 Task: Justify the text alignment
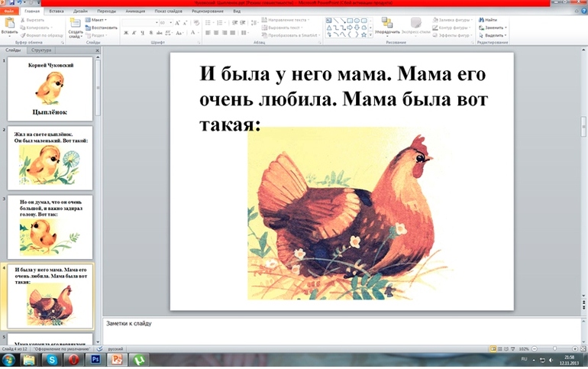(232, 33)
